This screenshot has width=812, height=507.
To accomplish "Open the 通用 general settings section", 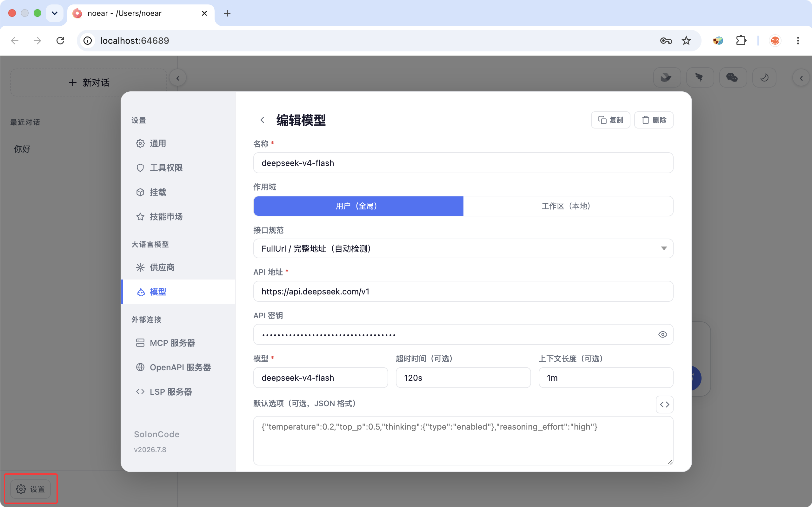I will pos(178,143).
